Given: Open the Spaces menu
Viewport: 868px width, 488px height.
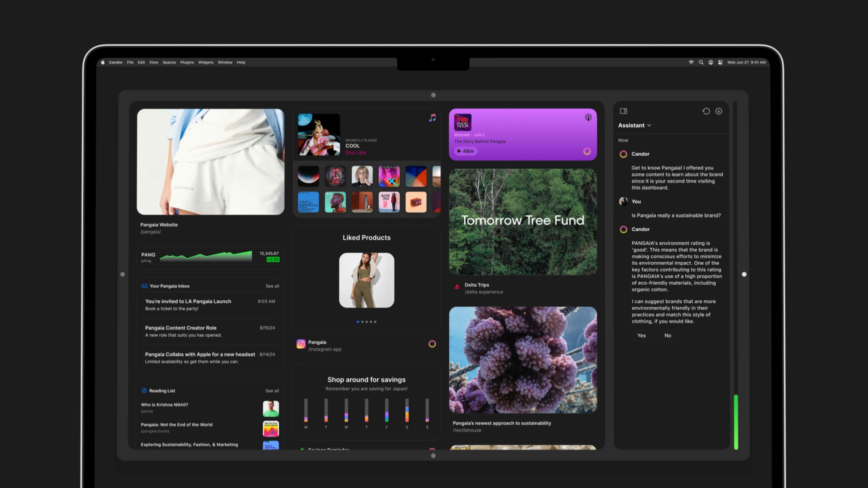Looking at the screenshot, I should (x=169, y=62).
